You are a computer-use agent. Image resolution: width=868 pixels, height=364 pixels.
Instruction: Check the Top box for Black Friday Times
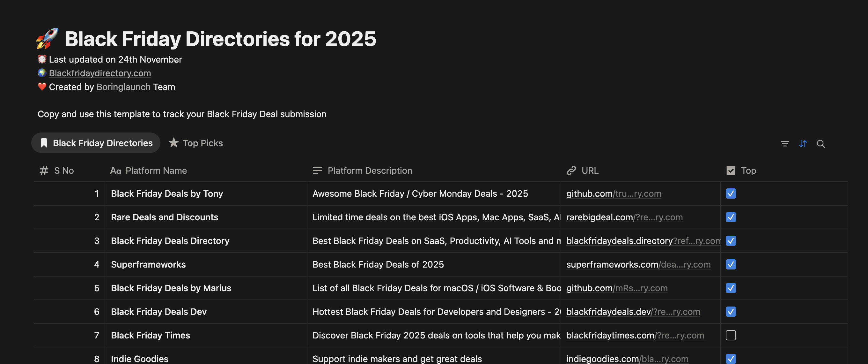731,335
